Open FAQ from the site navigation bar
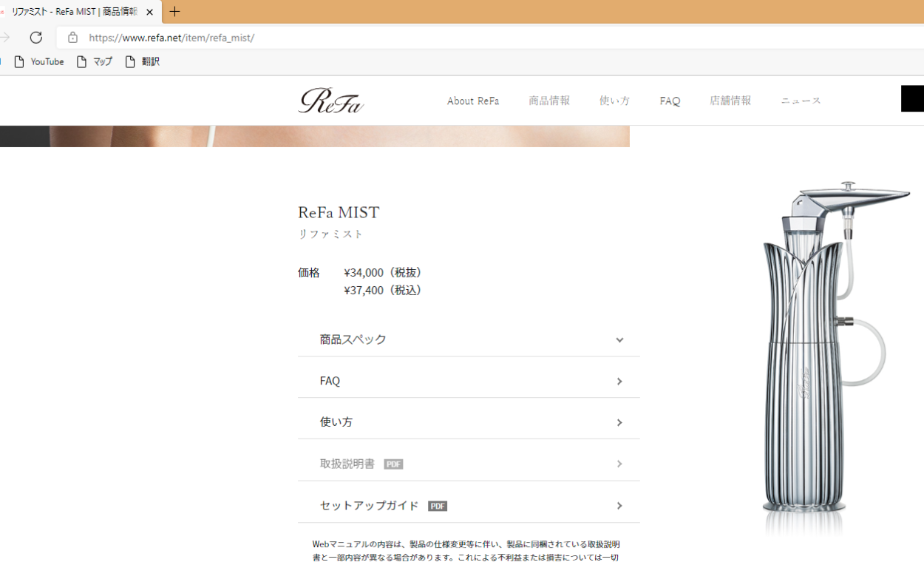 click(670, 101)
